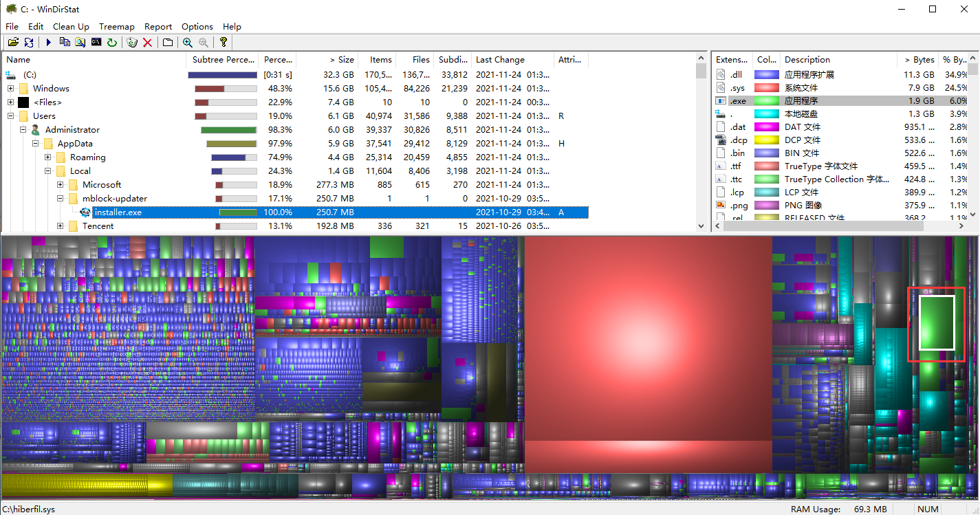Collapse the Local folder node
Image resolution: width=980 pixels, height=515 pixels.
[x=47, y=171]
